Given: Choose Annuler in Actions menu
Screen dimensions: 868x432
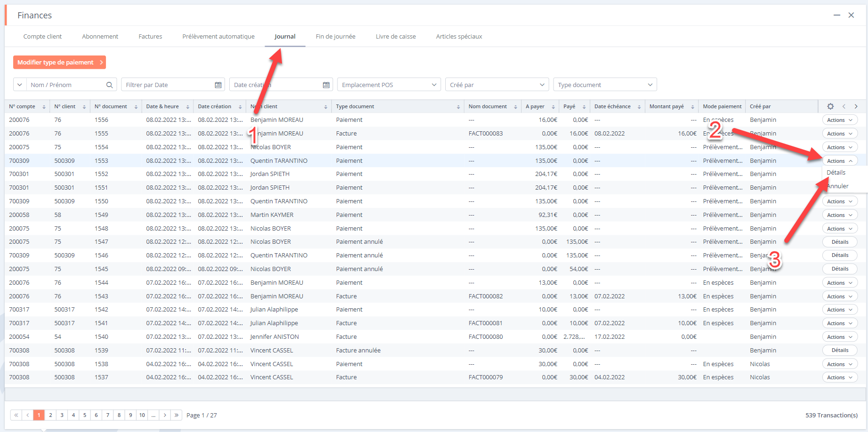Looking at the screenshot, I should point(838,186).
